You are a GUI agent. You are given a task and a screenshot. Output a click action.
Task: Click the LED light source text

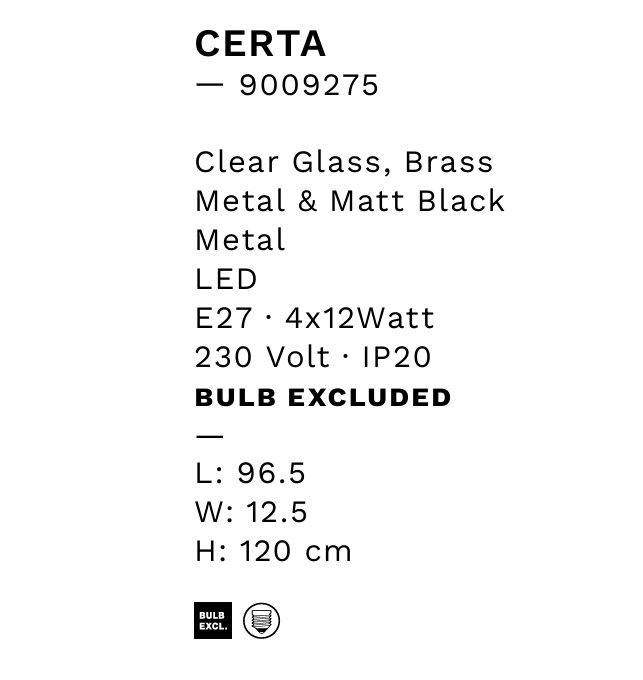click(x=226, y=279)
